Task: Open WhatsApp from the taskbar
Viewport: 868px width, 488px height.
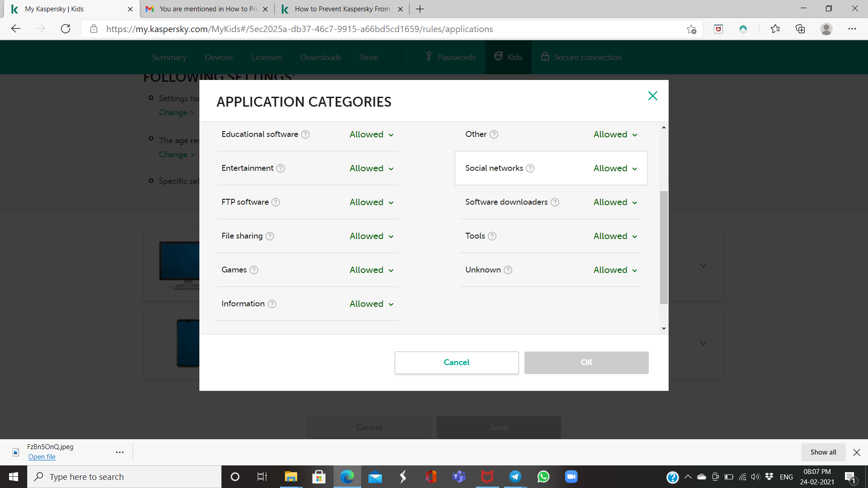Action: click(543, 477)
